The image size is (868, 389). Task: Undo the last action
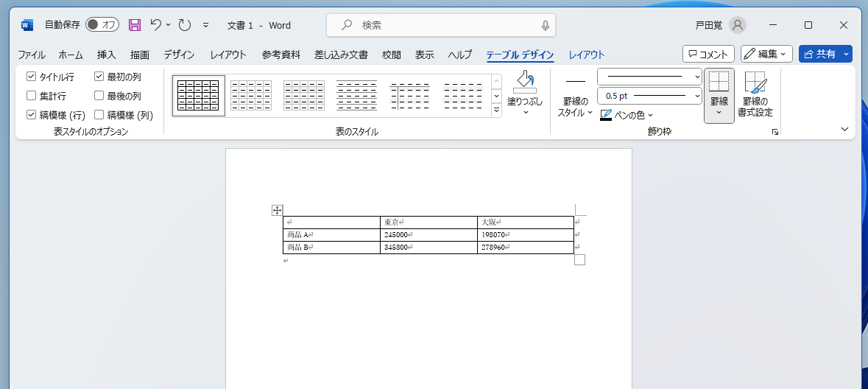pos(156,25)
